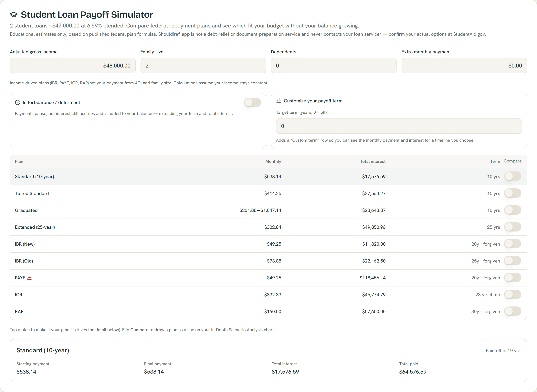Click the Adjusted gross income field

point(73,66)
